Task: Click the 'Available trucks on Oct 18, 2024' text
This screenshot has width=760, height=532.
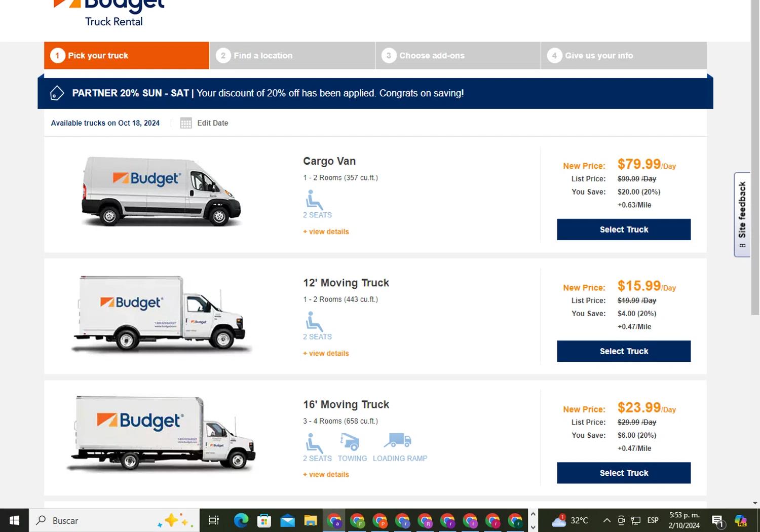Action: pyautogui.click(x=105, y=123)
